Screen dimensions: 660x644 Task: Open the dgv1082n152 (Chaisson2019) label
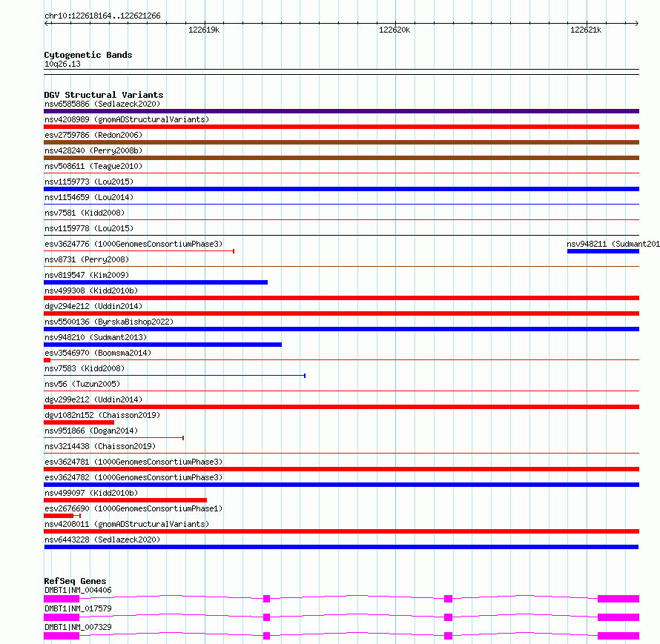coord(102,415)
